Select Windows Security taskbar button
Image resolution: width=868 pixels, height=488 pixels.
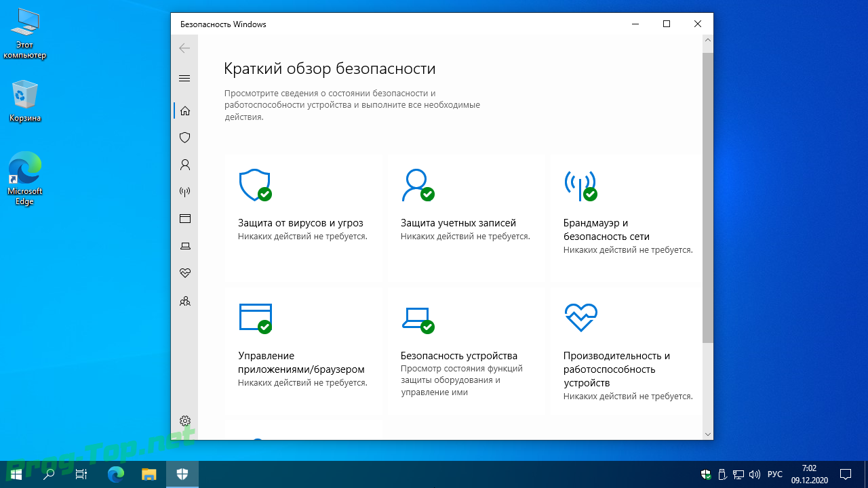tap(182, 474)
